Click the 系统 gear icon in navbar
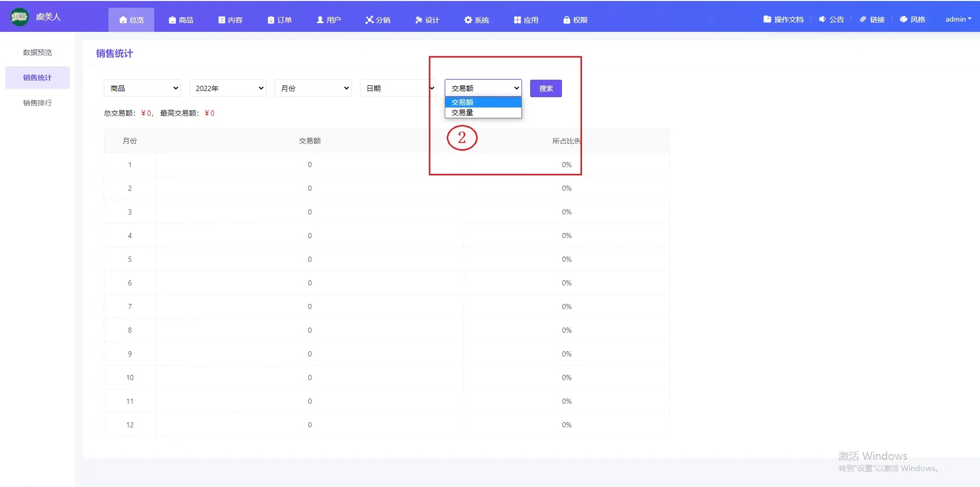 [x=468, y=20]
